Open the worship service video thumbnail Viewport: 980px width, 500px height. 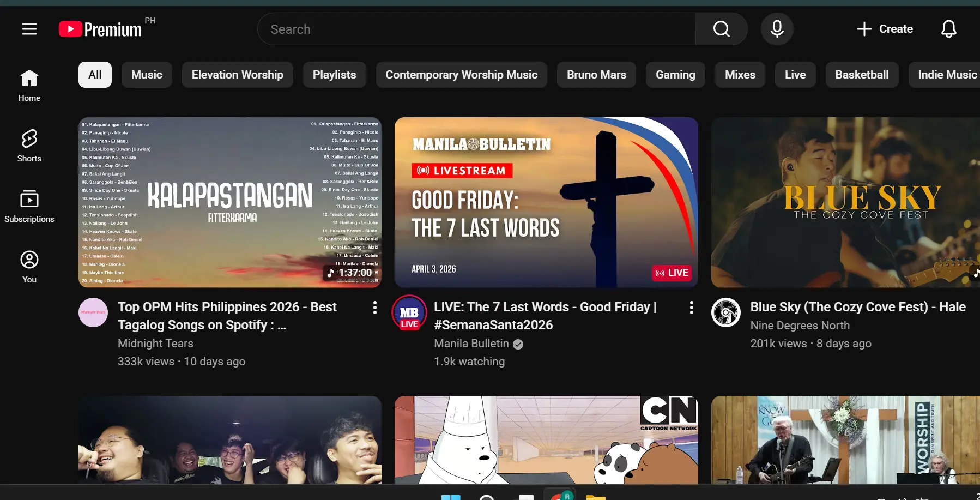click(845, 440)
